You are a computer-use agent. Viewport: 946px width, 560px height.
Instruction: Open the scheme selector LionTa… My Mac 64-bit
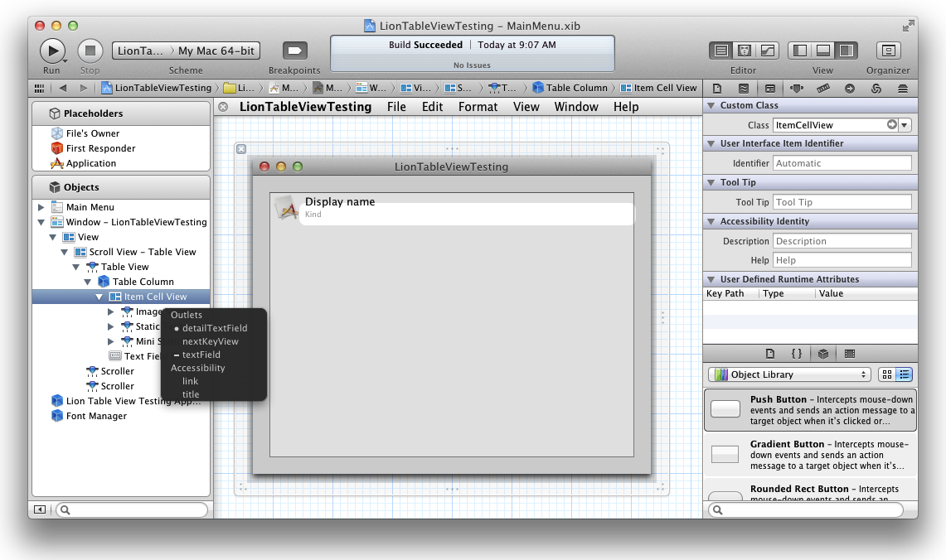(186, 51)
